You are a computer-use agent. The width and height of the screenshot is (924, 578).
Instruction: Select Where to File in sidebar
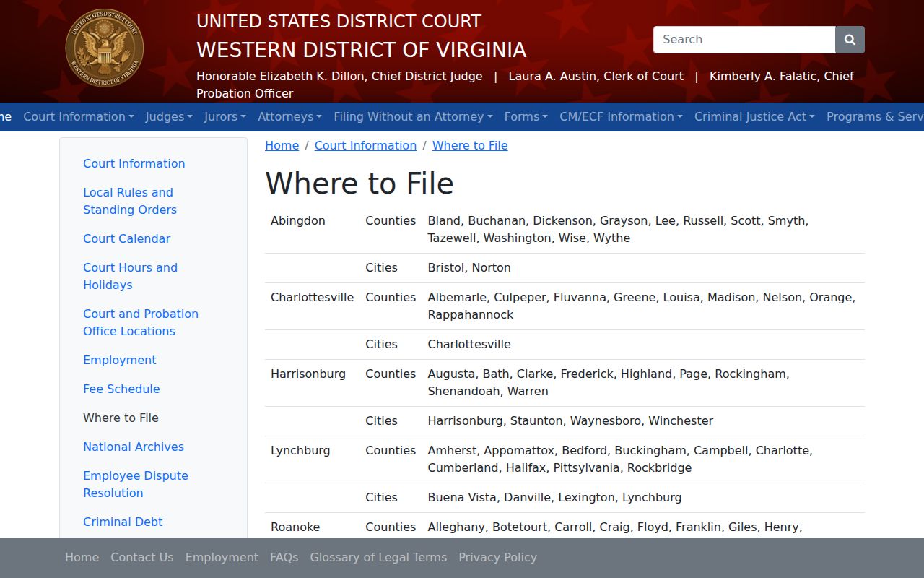pyautogui.click(x=121, y=418)
